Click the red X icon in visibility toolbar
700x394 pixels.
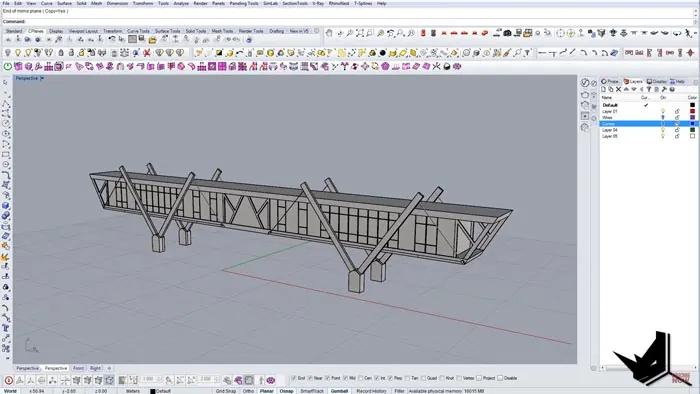click(147, 53)
